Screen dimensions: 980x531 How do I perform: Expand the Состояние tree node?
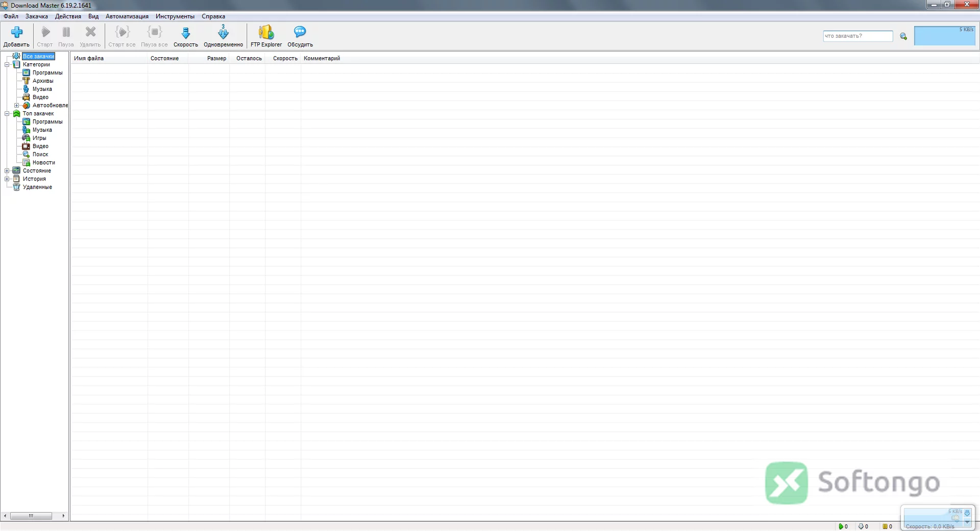(7, 170)
